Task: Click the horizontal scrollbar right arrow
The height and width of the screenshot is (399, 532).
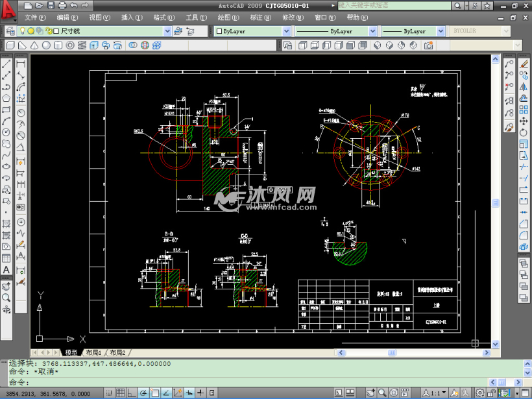Action: tap(487, 353)
